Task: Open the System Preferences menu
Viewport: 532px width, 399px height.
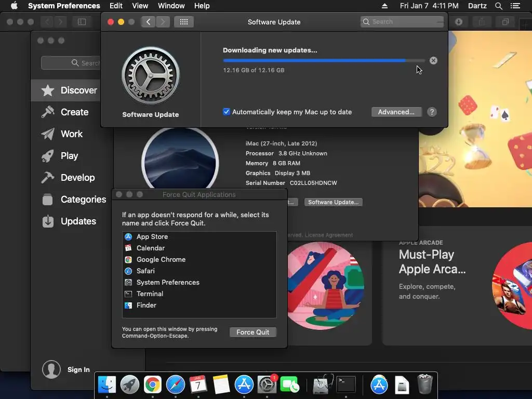Action: coord(64,6)
